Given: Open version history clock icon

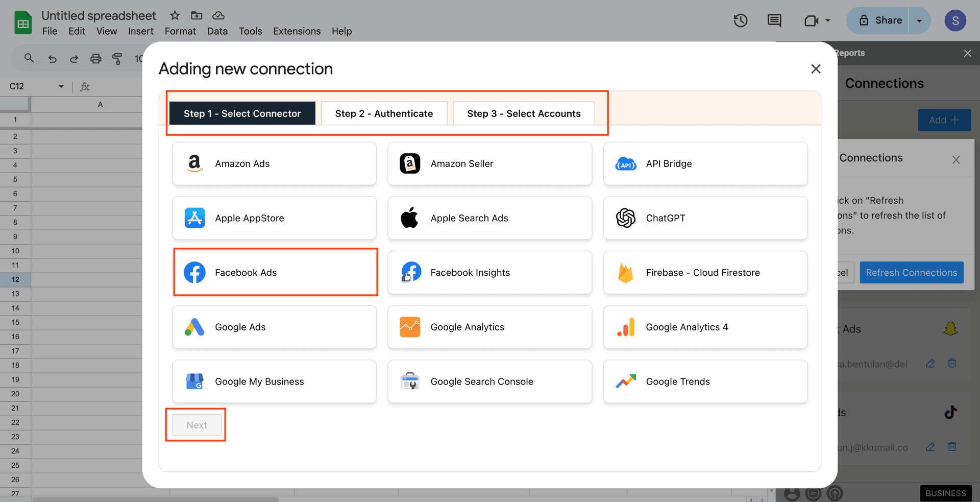Looking at the screenshot, I should coord(741,20).
